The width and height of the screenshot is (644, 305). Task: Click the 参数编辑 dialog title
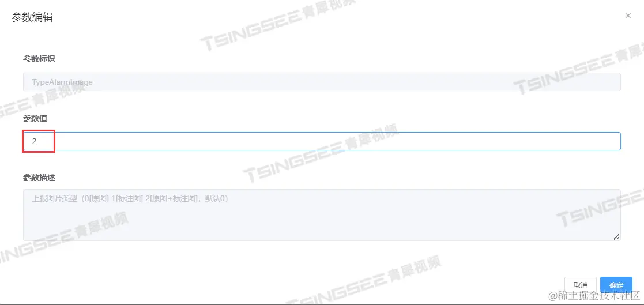click(32, 18)
